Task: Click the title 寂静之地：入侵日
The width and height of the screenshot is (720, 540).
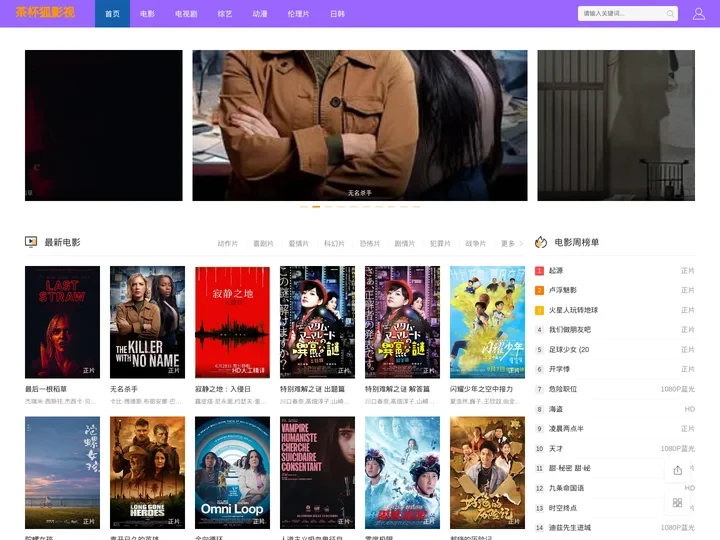Action: coord(223,389)
